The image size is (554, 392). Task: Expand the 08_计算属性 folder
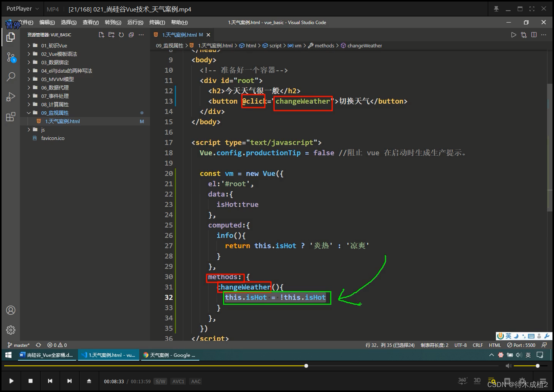(29, 104)
